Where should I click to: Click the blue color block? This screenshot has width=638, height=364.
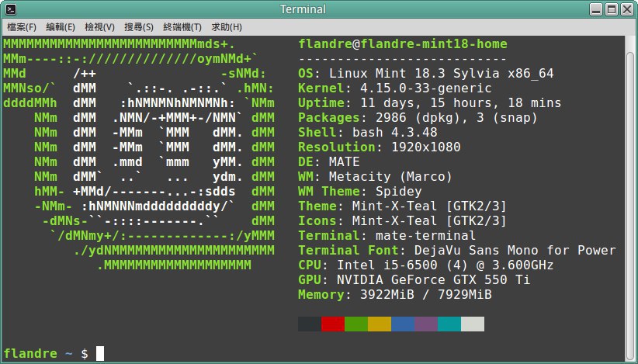coord(403,324)
